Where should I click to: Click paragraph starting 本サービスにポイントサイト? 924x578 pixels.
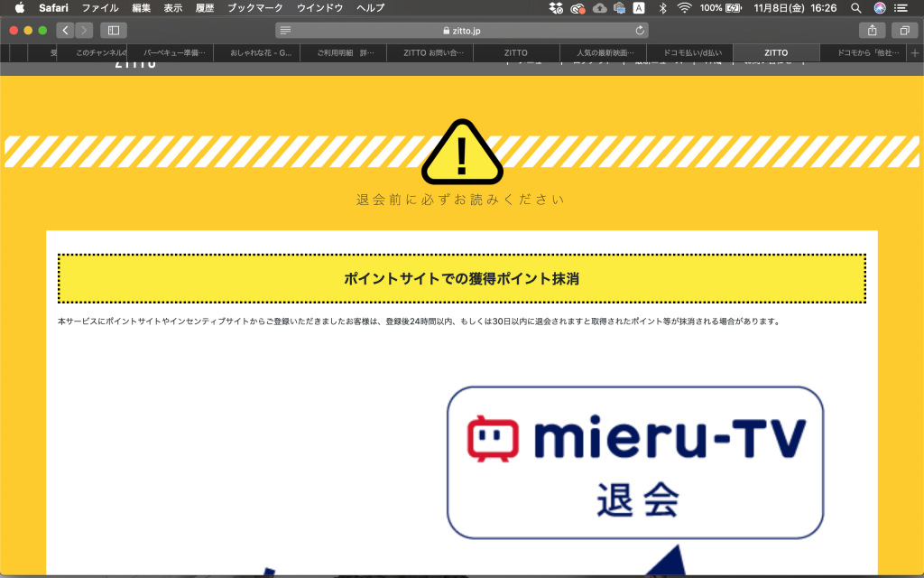coord(420,322)
